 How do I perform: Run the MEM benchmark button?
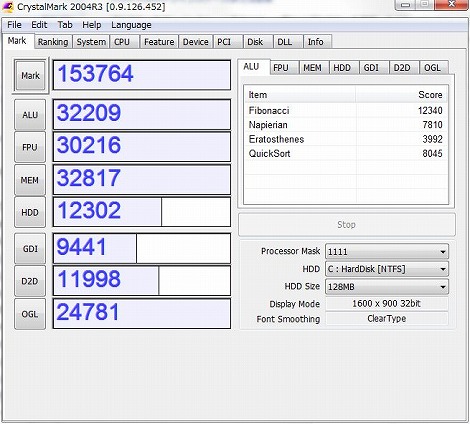pyautogui.click(x=30, y=180)
